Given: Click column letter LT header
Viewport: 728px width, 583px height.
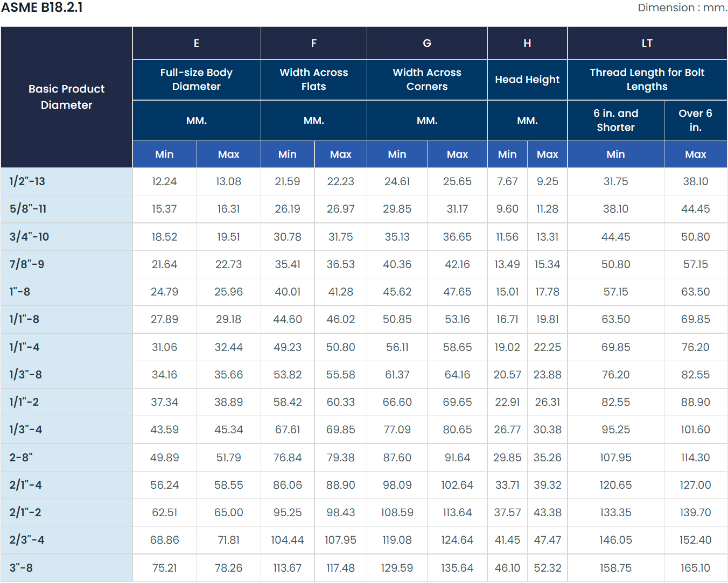Looking at the screenshot, I should click(647, 43).
